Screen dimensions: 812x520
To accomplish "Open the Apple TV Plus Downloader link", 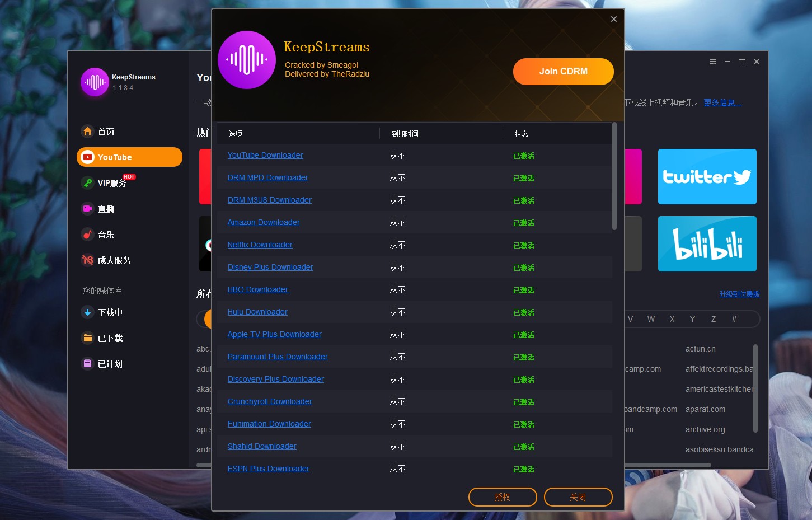I will [x=274, y=334].
